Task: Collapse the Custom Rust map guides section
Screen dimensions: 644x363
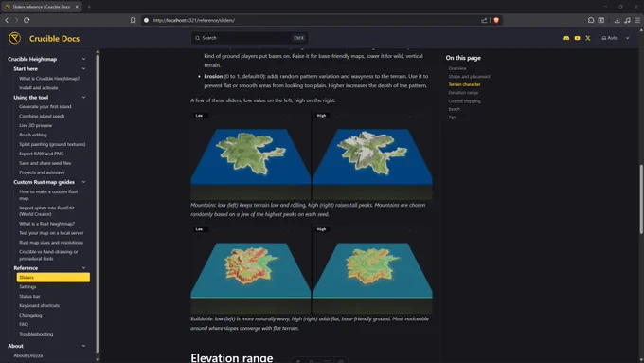Action: (83, 182)
